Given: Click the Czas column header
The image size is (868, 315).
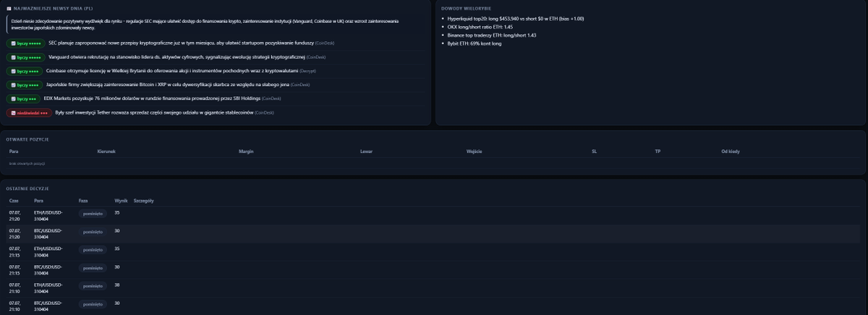Looking at the screenshot, I should [14, 200].
